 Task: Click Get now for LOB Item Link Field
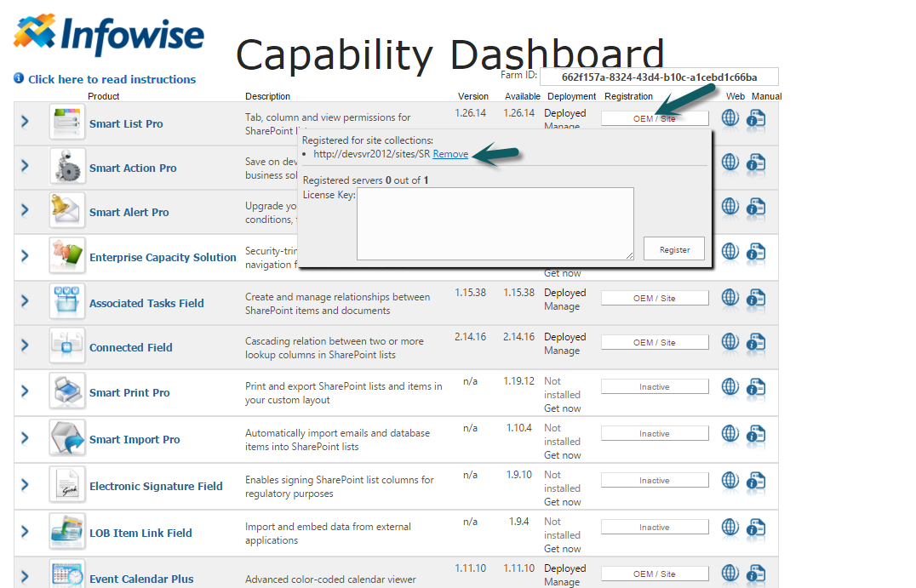(563, 549)
